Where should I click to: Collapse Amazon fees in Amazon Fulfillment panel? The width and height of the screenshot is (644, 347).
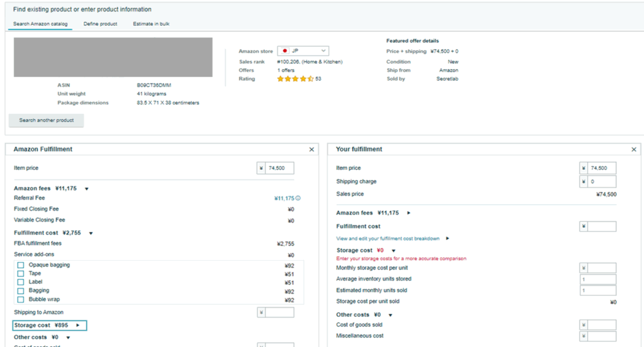(87, 188)
